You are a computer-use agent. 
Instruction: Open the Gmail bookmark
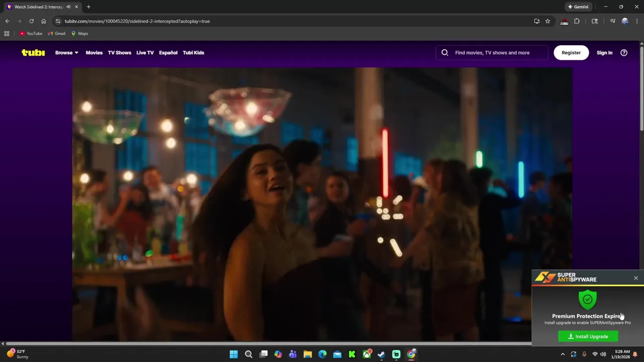click(x=56, y=33)
